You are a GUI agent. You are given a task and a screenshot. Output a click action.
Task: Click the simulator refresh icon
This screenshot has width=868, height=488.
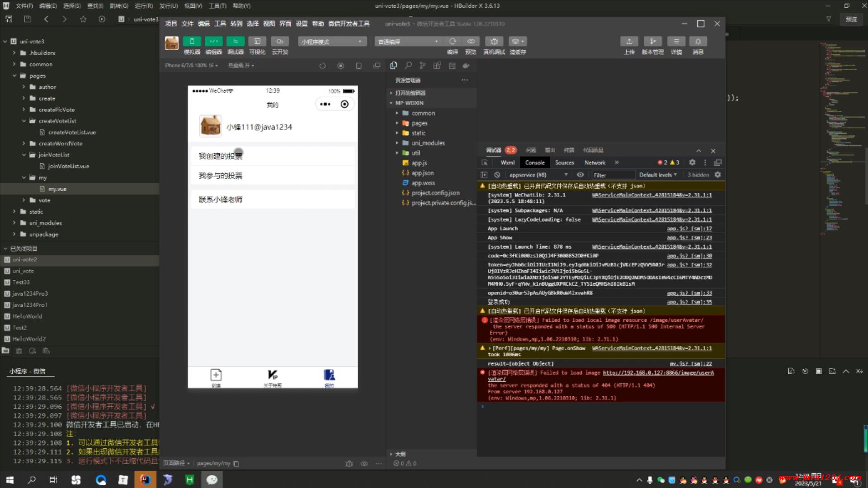(322, 66)
